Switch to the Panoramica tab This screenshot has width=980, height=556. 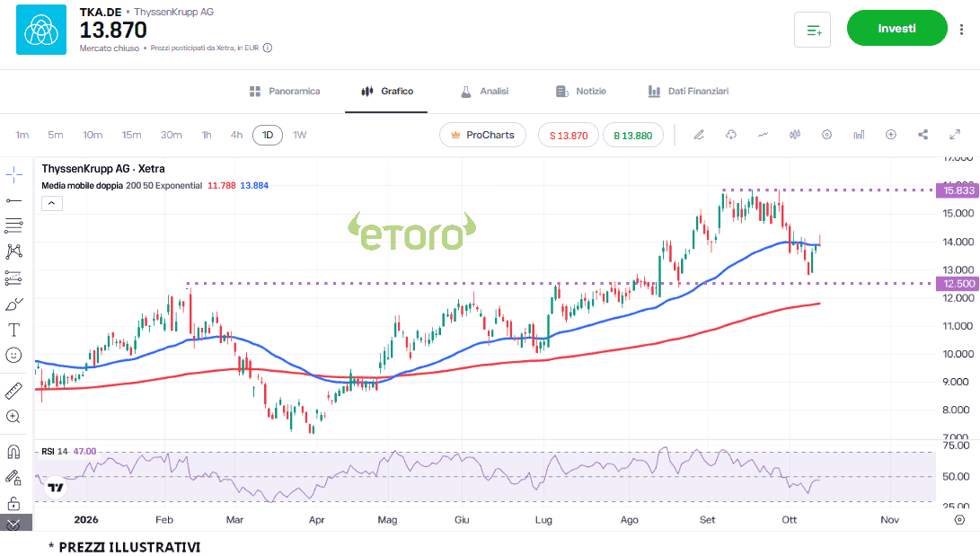(x=285, y=92)
